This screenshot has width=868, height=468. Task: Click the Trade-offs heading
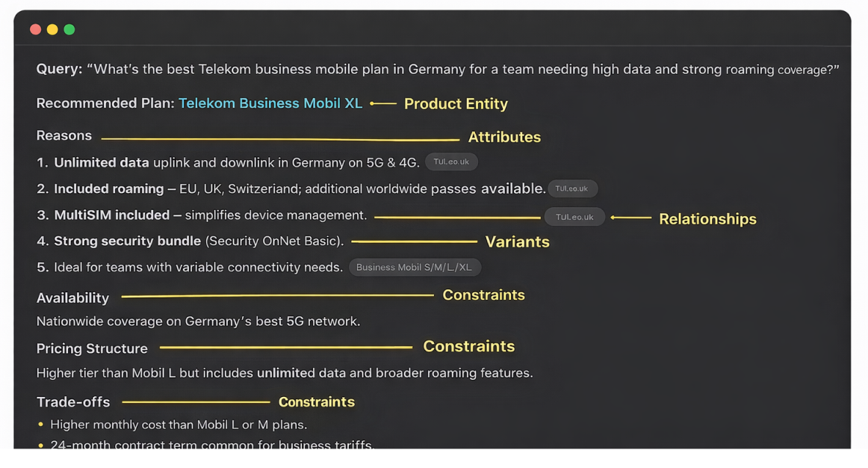[73, 401]
